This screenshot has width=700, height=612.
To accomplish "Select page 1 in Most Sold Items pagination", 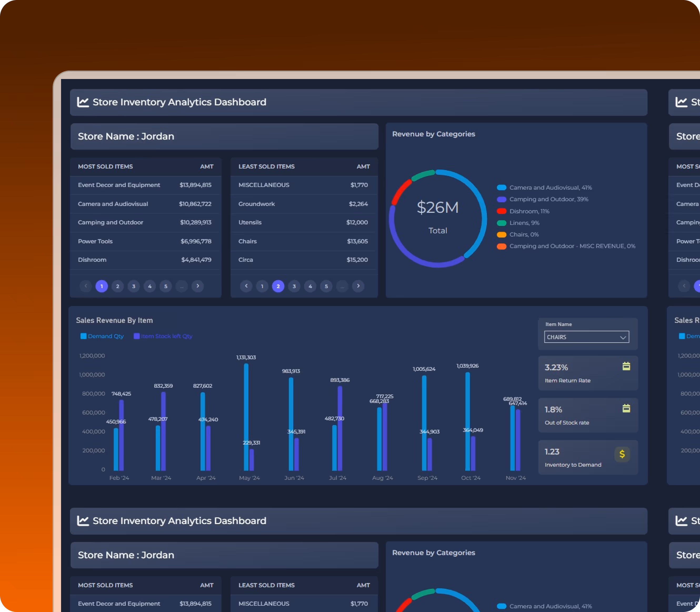I will [x=102, y=286].
